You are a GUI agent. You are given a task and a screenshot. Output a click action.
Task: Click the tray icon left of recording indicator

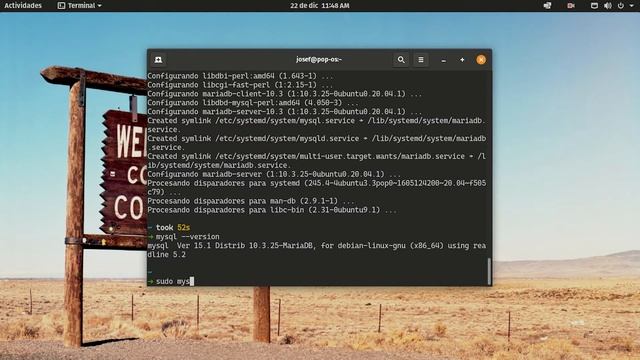click(547, 6)
